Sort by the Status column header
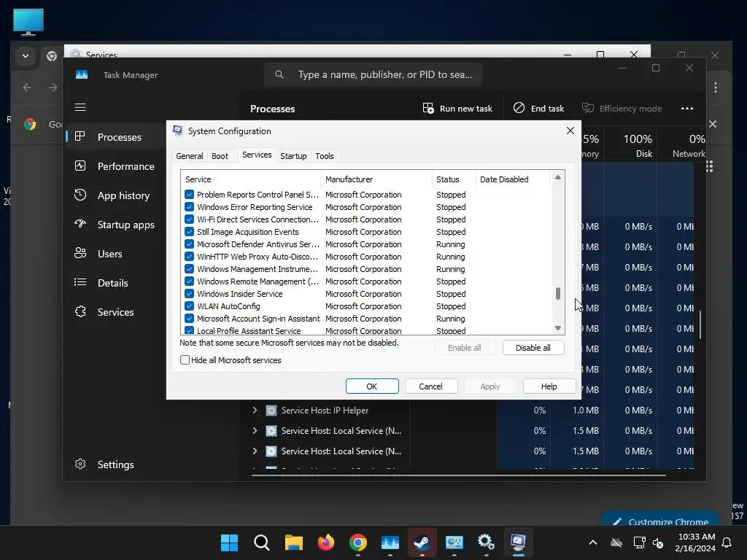The image size is (747, 560). pos(454,179)
